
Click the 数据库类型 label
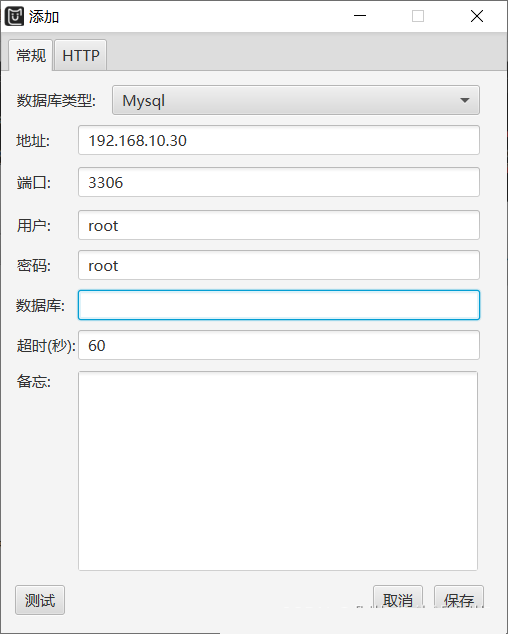point(56,101)
